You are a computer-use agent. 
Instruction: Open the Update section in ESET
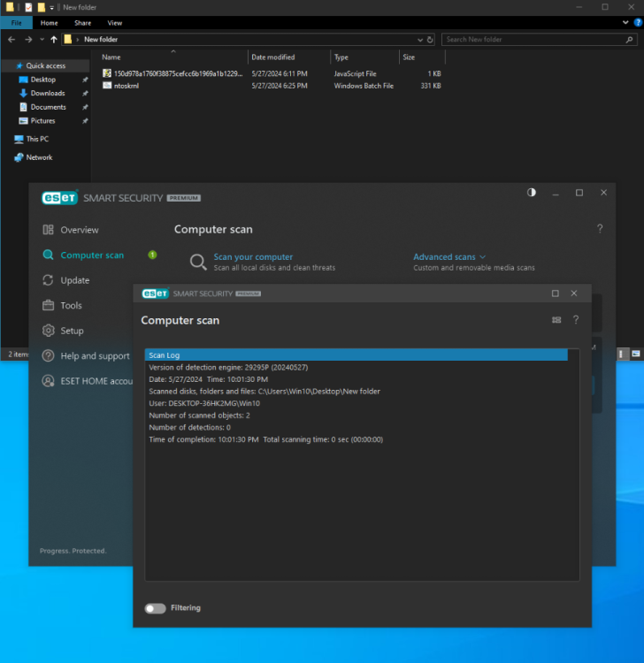[75, 280]
